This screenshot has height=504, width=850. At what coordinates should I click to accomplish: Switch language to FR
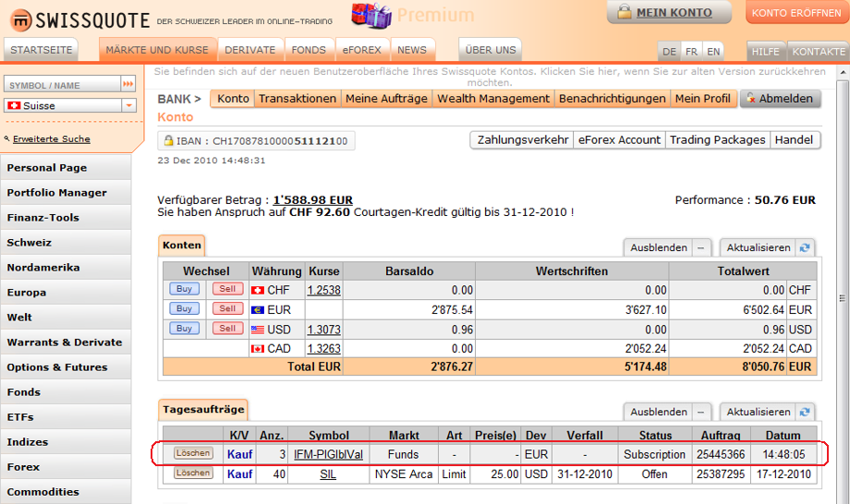692,52
